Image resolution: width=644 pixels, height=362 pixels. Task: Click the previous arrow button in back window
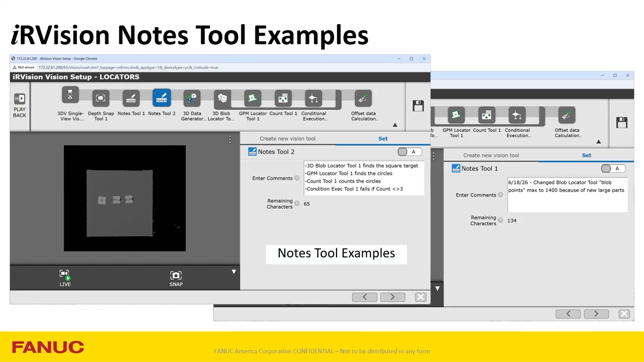pos(568,314)
